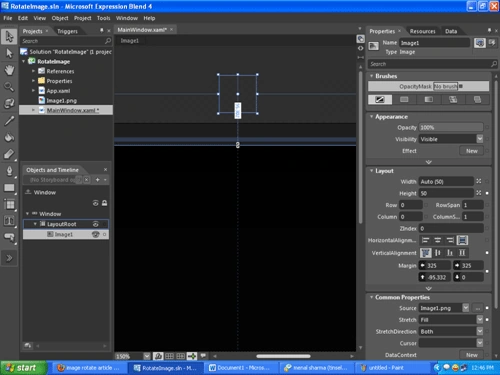Select the Button control tool

9,237
